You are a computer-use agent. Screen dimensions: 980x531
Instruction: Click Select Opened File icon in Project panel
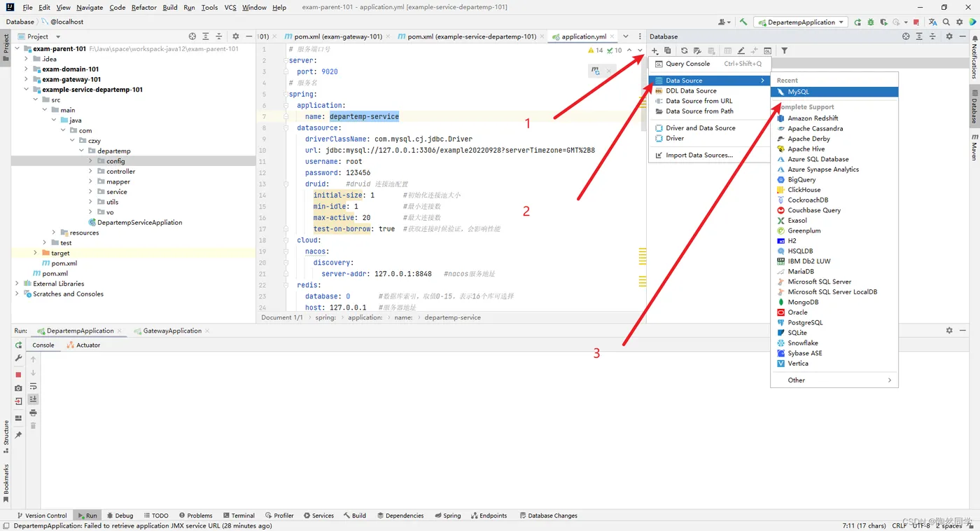click(192, 36)
